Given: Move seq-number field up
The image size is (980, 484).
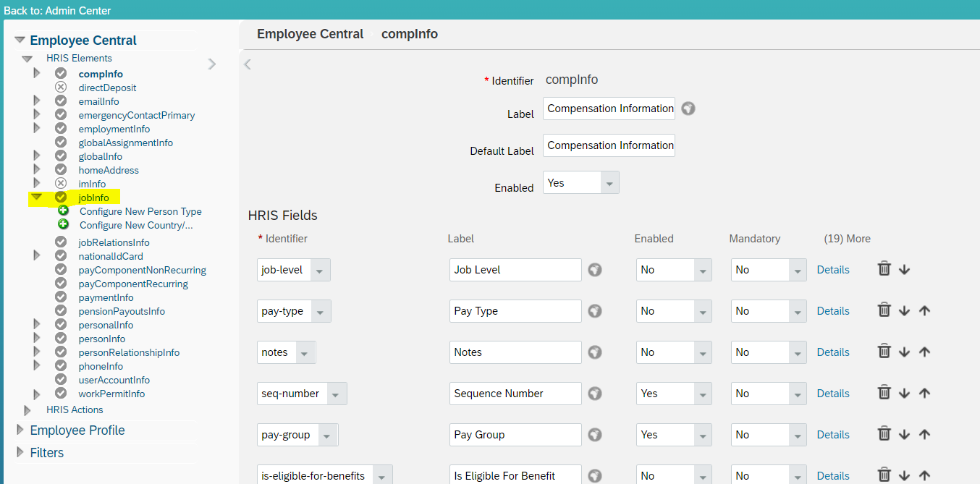Looking at the screenshot, I should (924, 393).
